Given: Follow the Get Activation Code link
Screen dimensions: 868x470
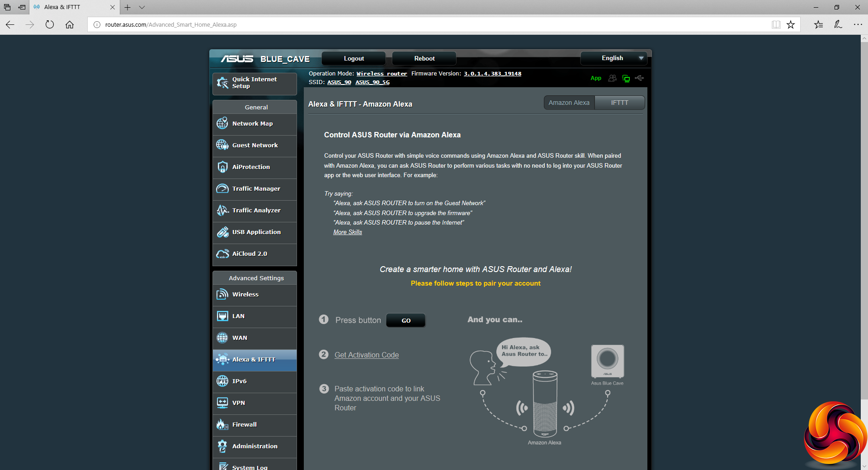Looking at the screenshot, I should [x=367, y=355].
